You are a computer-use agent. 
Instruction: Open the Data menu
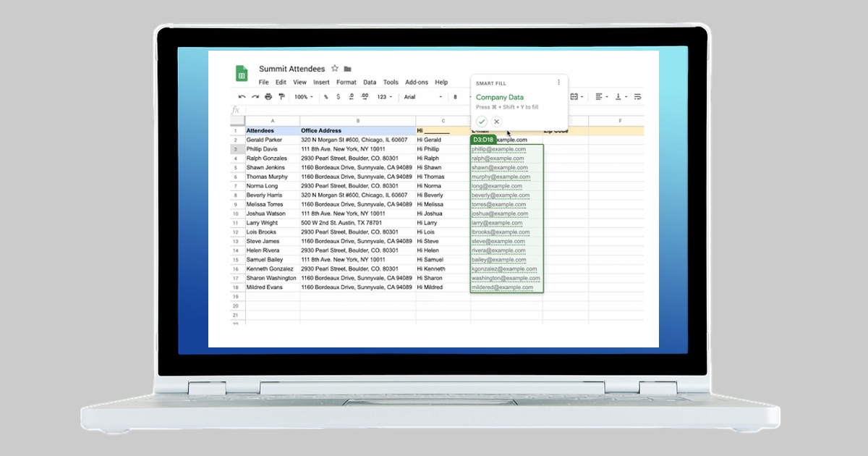370,82
